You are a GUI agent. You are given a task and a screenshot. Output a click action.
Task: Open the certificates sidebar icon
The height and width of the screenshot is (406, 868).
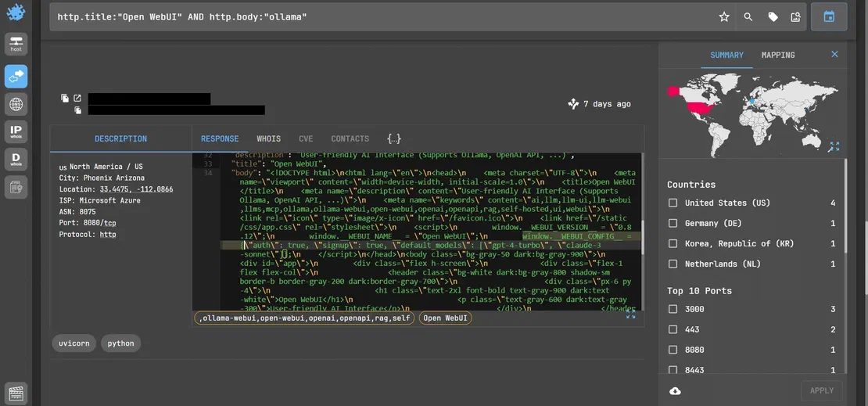(16, 187)
